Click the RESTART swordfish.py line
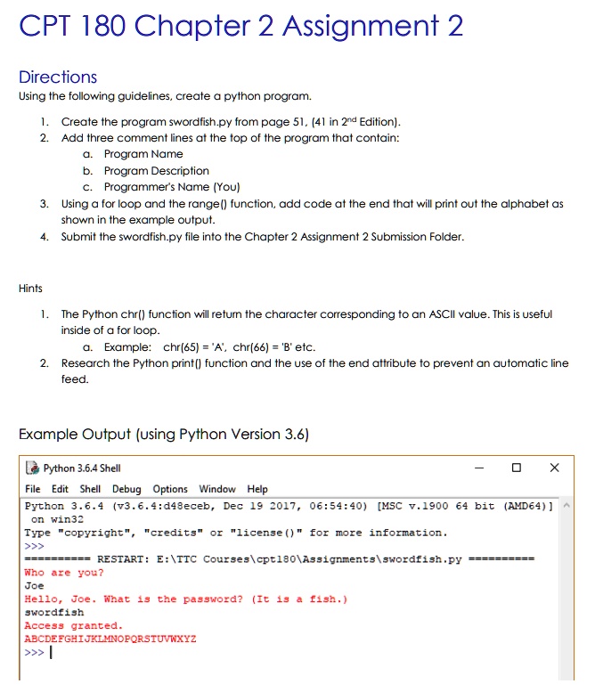The height and width of the screenshot is (700, 595). point(280,559)
